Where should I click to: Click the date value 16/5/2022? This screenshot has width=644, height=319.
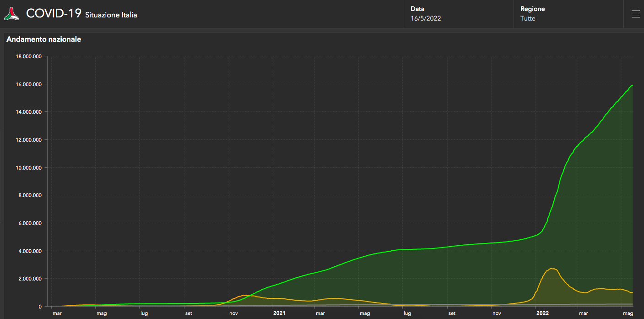click(x=426, y=19)
